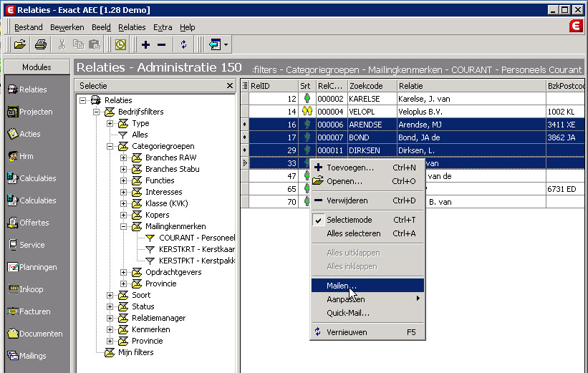Choose Toevoegen... in context menu
This screenshot has height=373, width=588.
pyautogui.click(x=367, y=168)
